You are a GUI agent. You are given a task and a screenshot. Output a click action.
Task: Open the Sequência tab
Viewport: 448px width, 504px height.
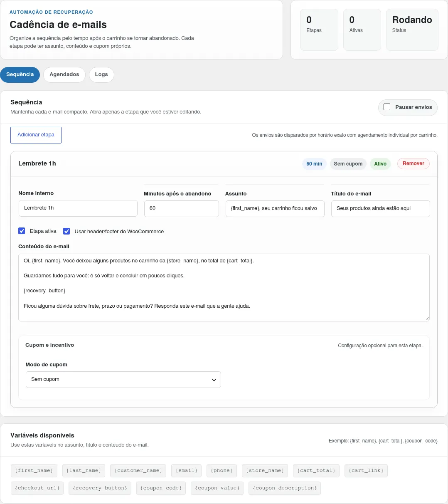tap(20, 74)
